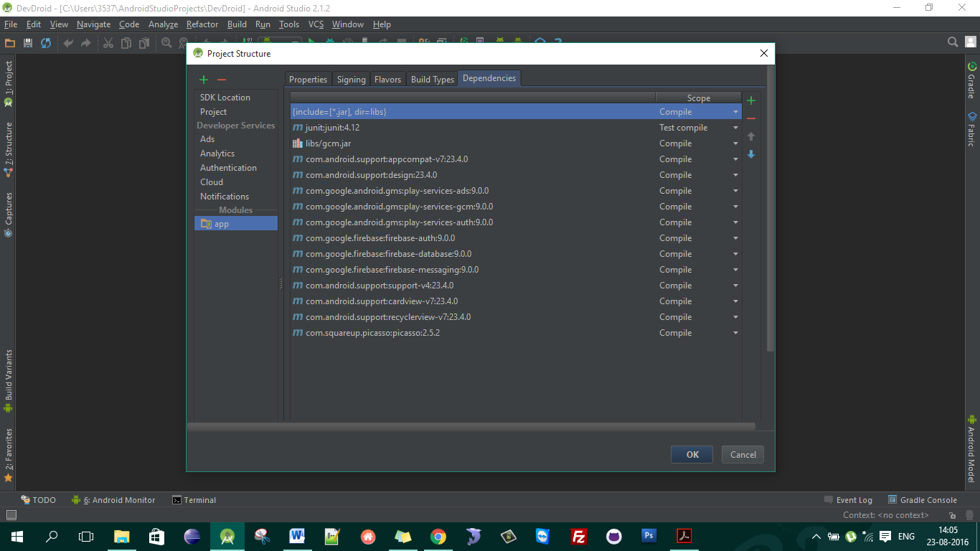Click the Synchronize toolbar icon
The image size is (980, 551).
point(46,43)
